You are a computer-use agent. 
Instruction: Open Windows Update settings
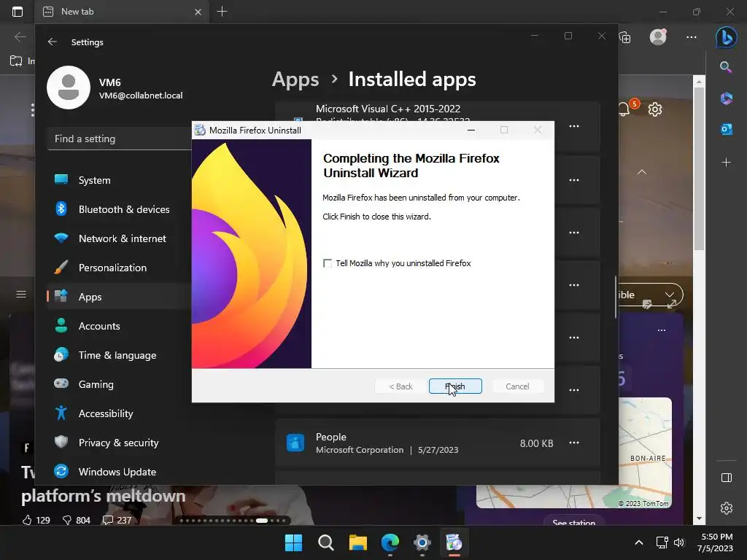119,472
